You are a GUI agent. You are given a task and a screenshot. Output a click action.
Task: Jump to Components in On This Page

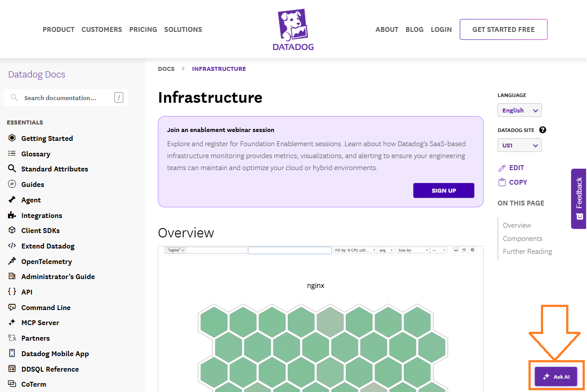523,238
